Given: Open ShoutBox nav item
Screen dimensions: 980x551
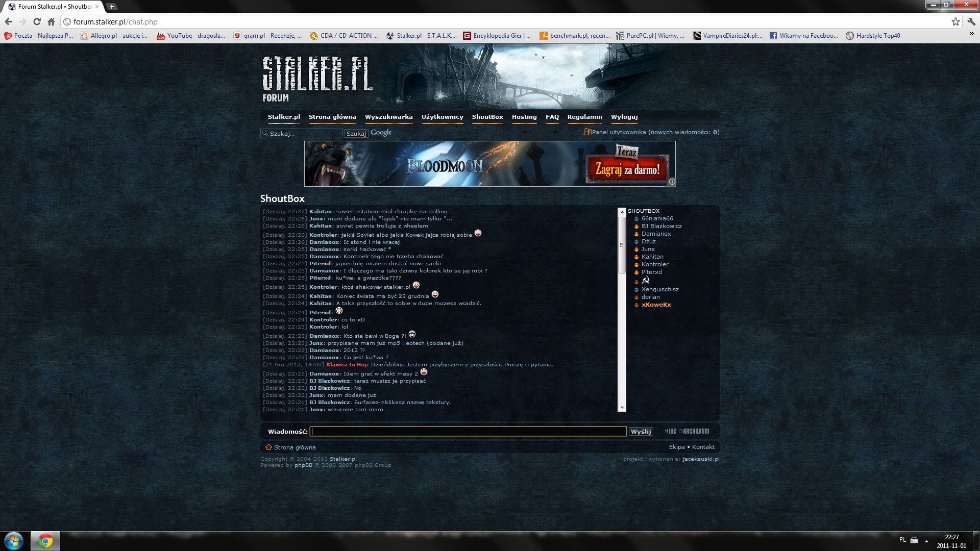Looking at the screenshot, I should [x=487, y=117].
